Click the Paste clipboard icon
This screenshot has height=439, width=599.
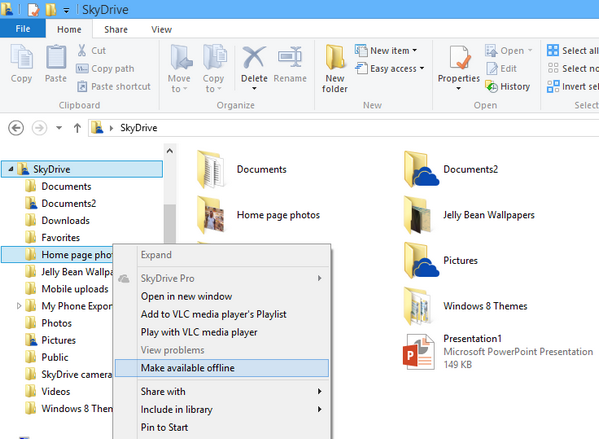coord(56,57)
